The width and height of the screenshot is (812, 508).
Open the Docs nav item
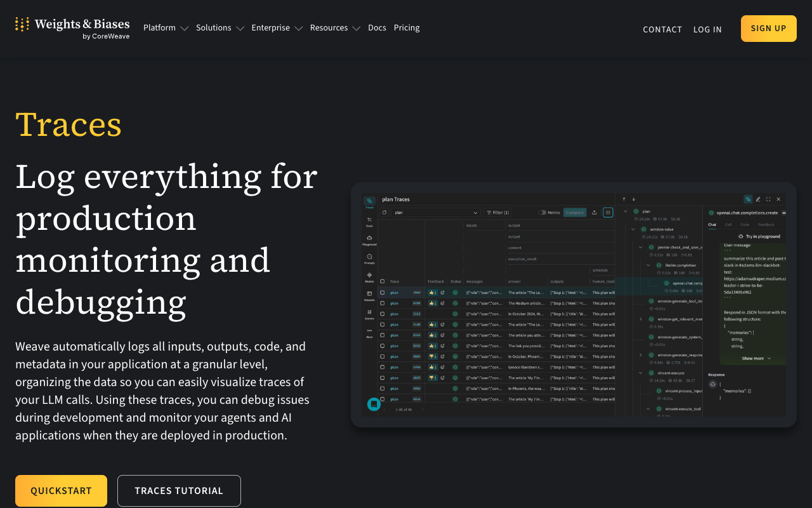[x=377, y=28]
